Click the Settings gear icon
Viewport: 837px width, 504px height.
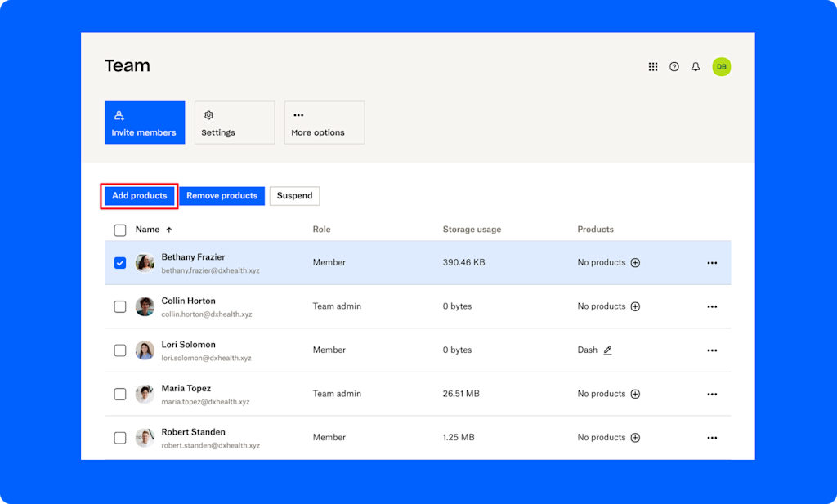(209, 115)
